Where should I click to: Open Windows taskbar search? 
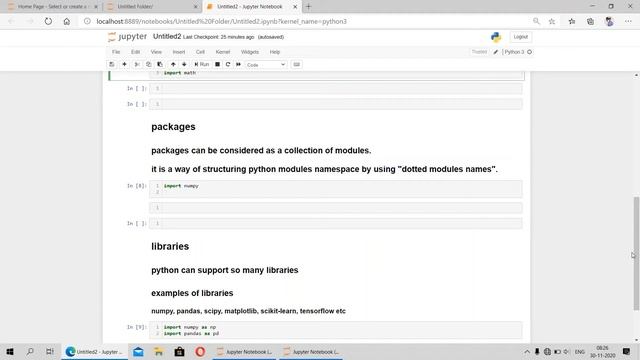30,351
